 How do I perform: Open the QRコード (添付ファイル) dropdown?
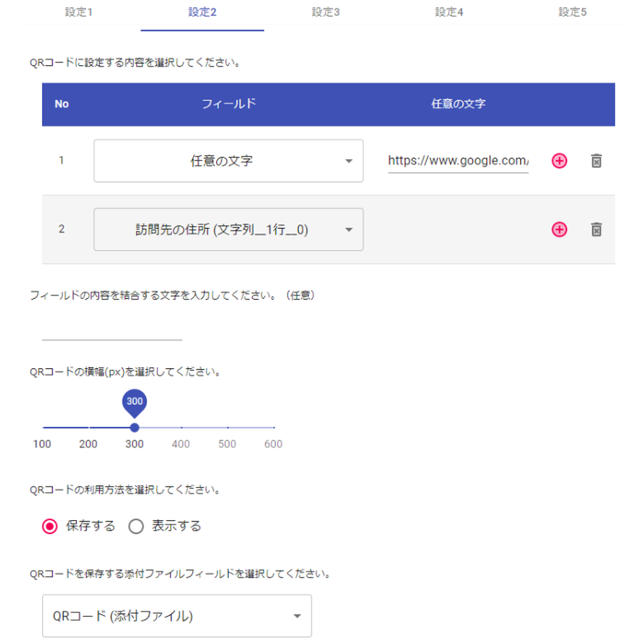tap(176, 616)
